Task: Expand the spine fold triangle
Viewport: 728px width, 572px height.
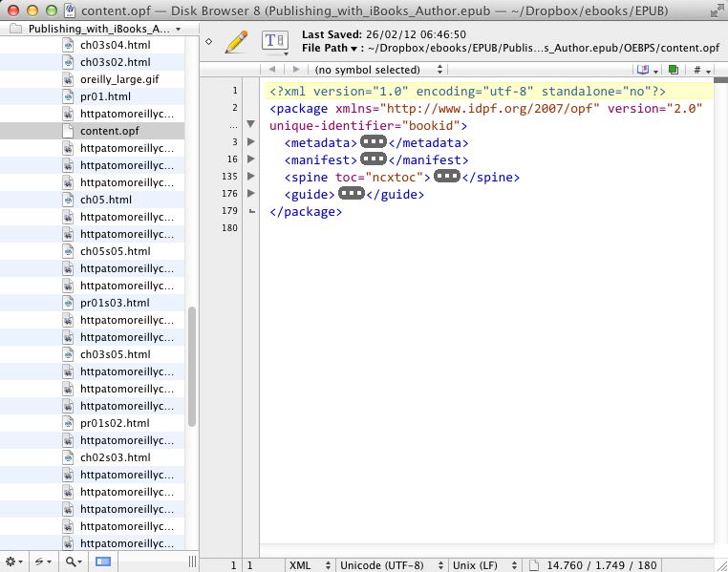Action: tap(250, 176)
